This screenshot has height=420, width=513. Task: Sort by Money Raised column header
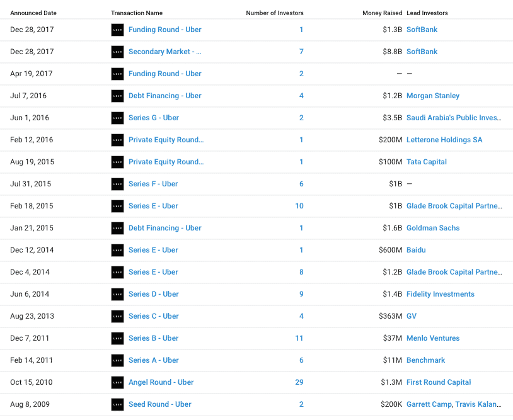[x=382, y=13]
